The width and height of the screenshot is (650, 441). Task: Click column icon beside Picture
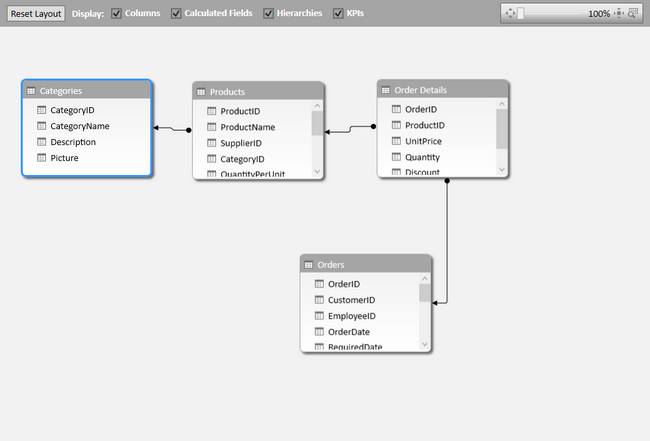[x=41, y=158]
